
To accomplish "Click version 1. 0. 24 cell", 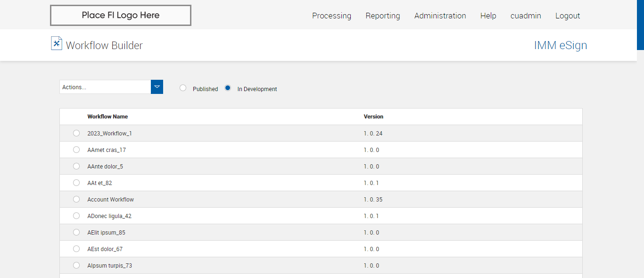I will click(373, 134).
